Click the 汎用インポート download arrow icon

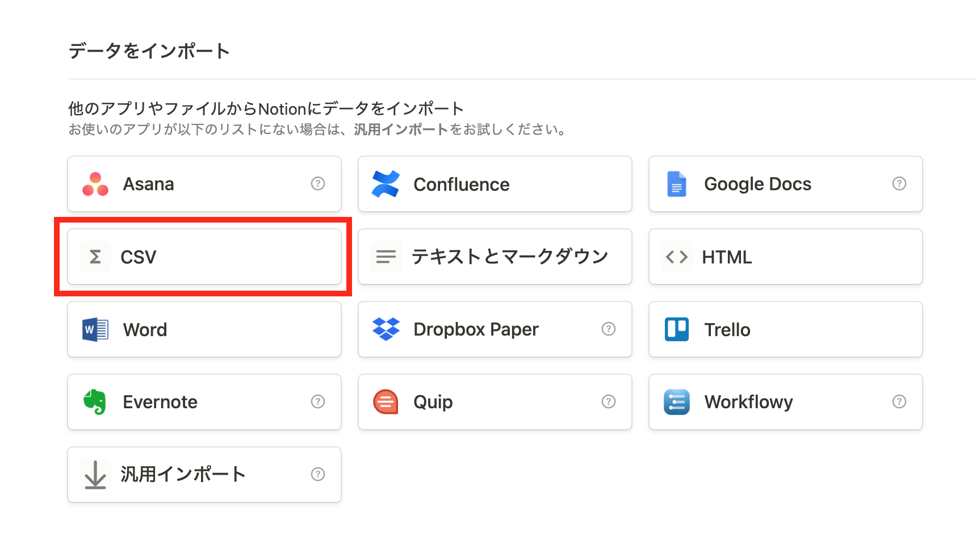pos(95,475)
